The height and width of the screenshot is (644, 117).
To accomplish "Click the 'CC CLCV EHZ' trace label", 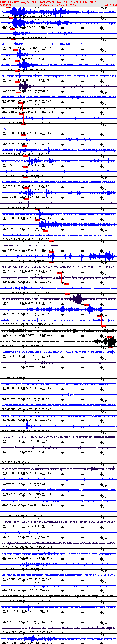I will [x=9, y=197].
